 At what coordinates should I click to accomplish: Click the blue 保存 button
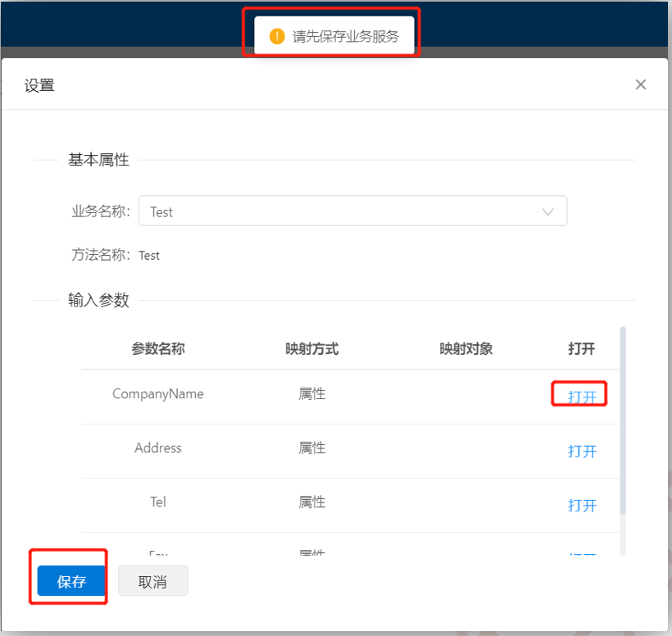(x=71, y=581)
